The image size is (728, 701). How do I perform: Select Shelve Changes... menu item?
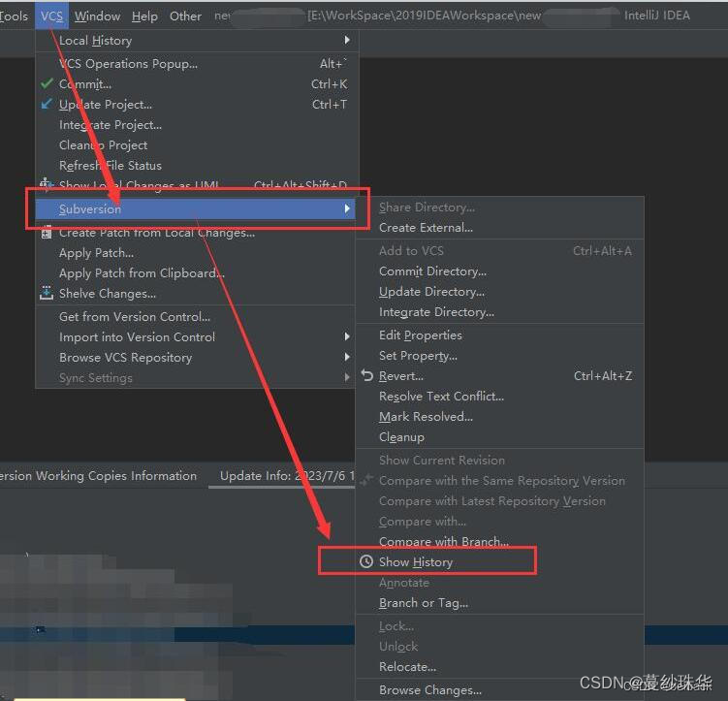pyautogui.click(x=195, y=294)
